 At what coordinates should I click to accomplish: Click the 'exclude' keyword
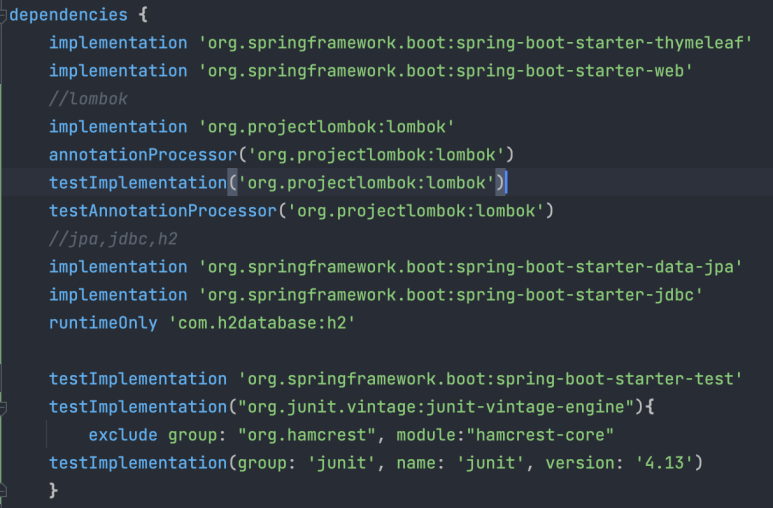point(123,435)
